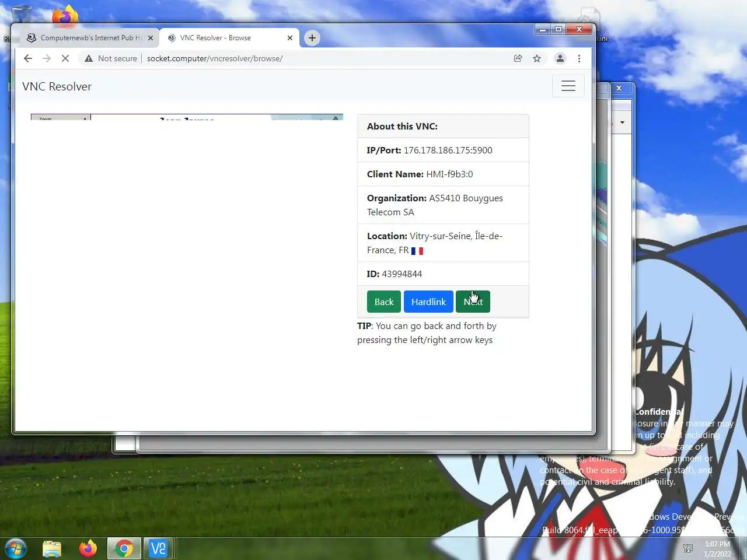
Task: Click the Not secure warning icon
Action: [89, 58]
